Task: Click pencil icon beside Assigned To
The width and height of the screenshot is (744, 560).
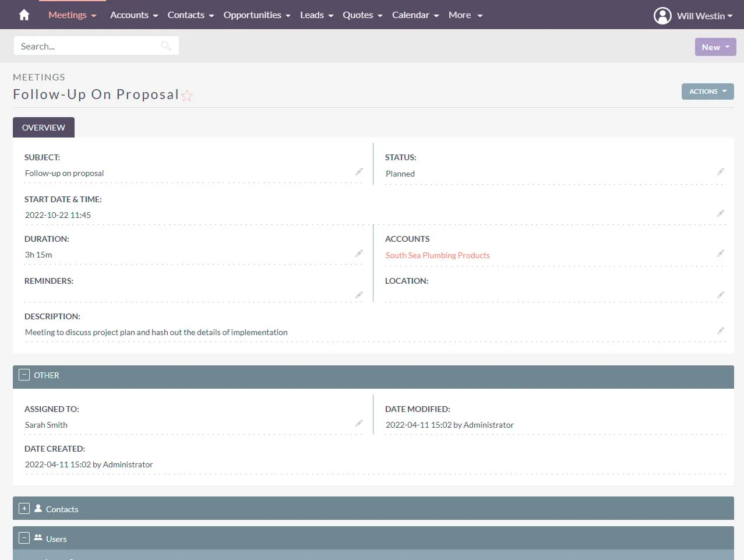Action: [359, 424]
